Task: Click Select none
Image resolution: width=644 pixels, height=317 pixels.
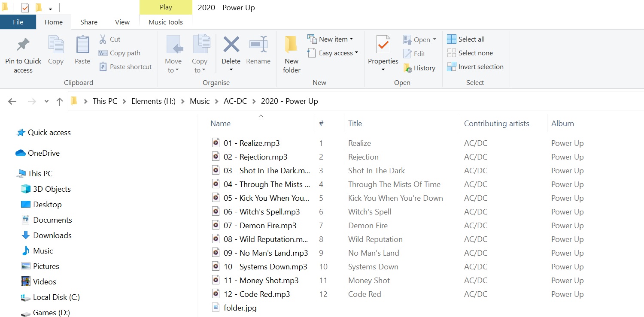Action: tap(470, 53)
